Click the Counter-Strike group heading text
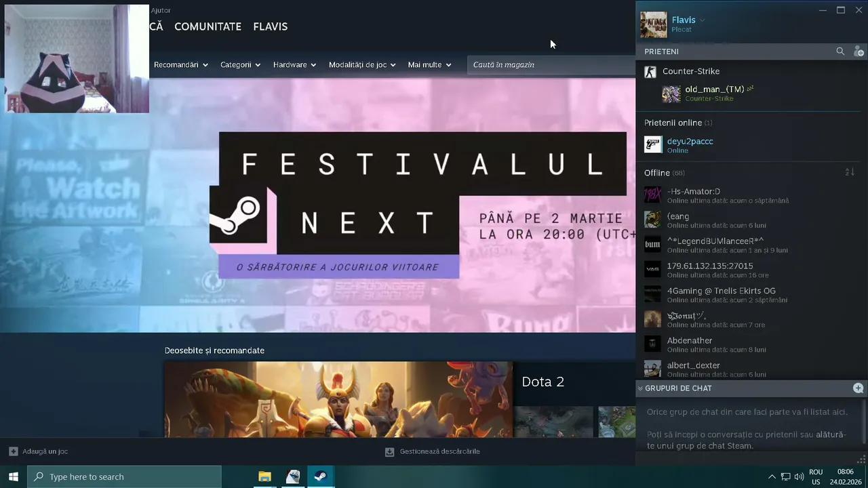 pos(691,71)
